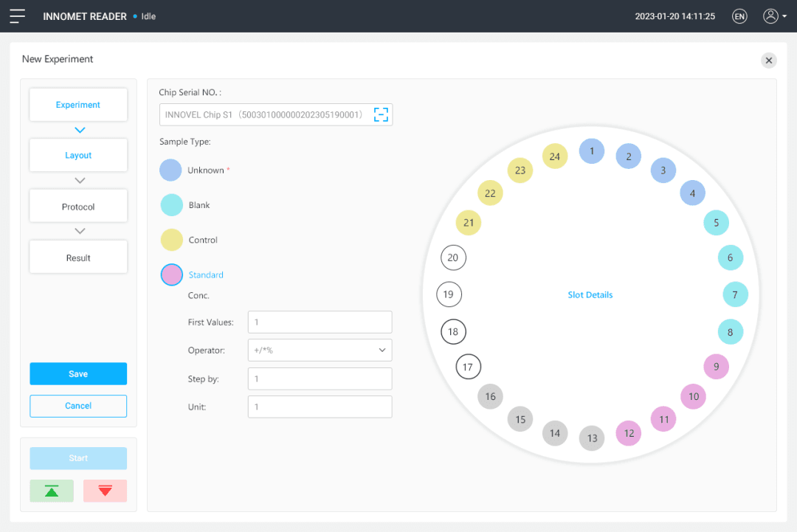Select empty slot 19

pyautogui.click(x=449, y=294)
